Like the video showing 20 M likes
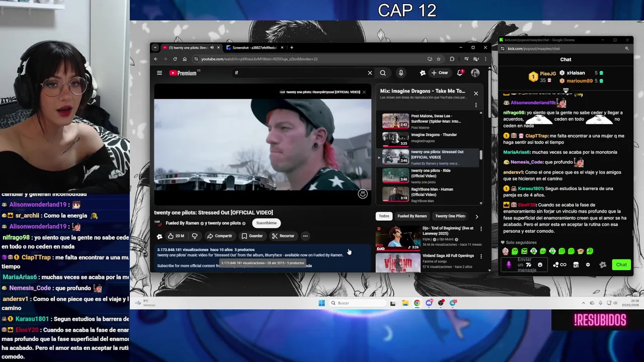Screen dimensions: 644x362 click(x=176, y=236)
